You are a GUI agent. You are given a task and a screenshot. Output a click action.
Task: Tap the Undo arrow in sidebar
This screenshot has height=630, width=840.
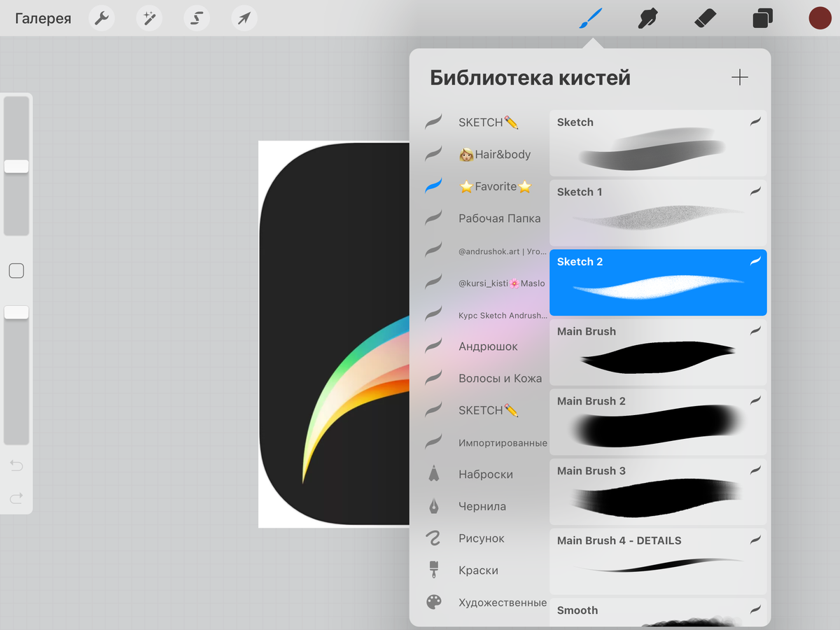coord(16,465)
